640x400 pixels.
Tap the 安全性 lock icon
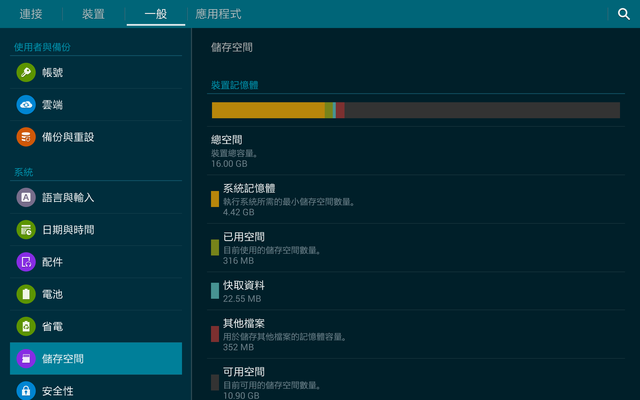26,391
